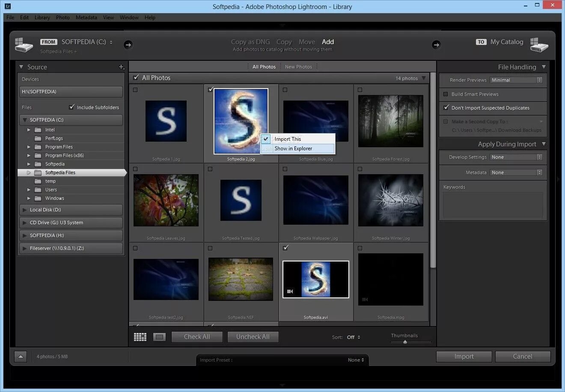This screenshot has height=392, width=565.
Task: Select the Copy as DNG import mode
Action: tap(250, 42)
